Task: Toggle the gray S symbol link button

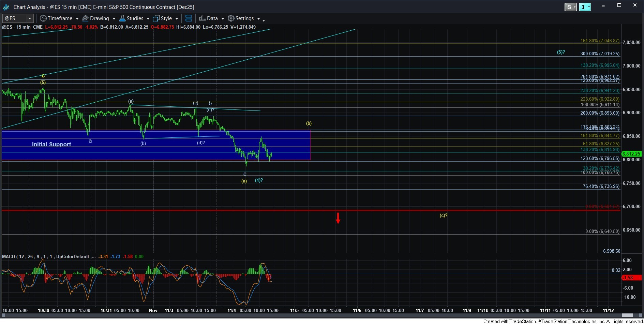Action: (569, 7)
